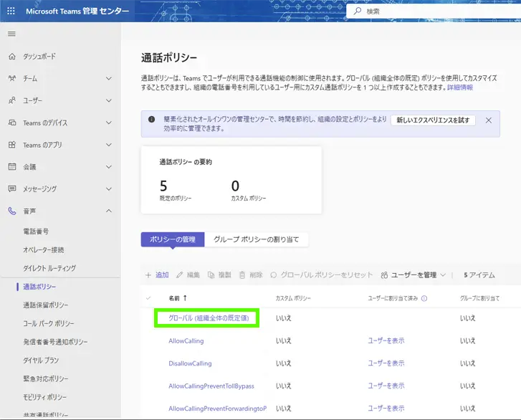Click the Teams のアプリ icon
The width and height of the screenshot is (521, 420).
point(12,145)
